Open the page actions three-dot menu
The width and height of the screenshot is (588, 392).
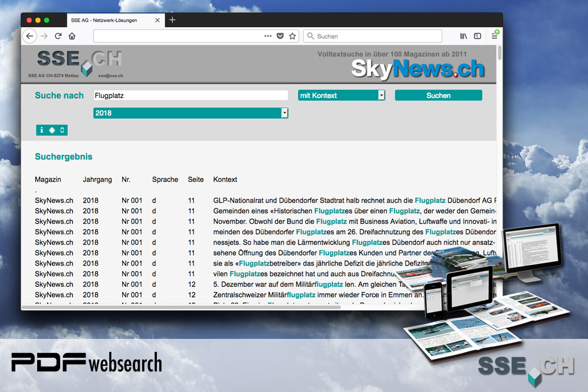[268, 36]
